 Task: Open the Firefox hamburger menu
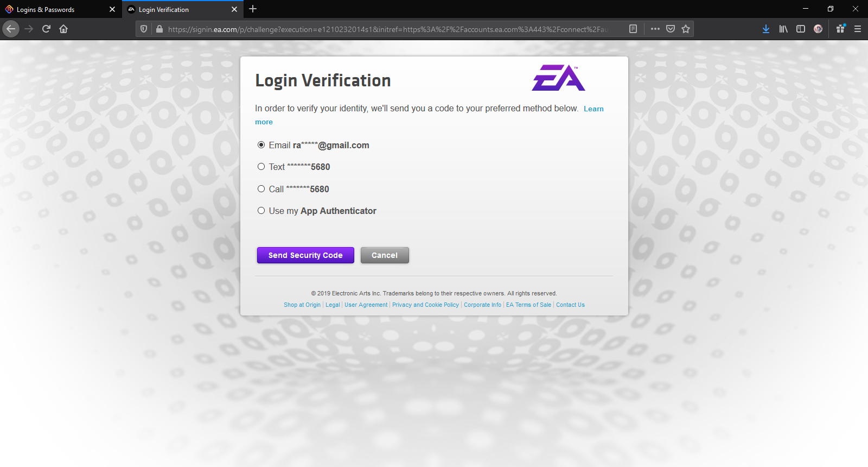point(858,29)
